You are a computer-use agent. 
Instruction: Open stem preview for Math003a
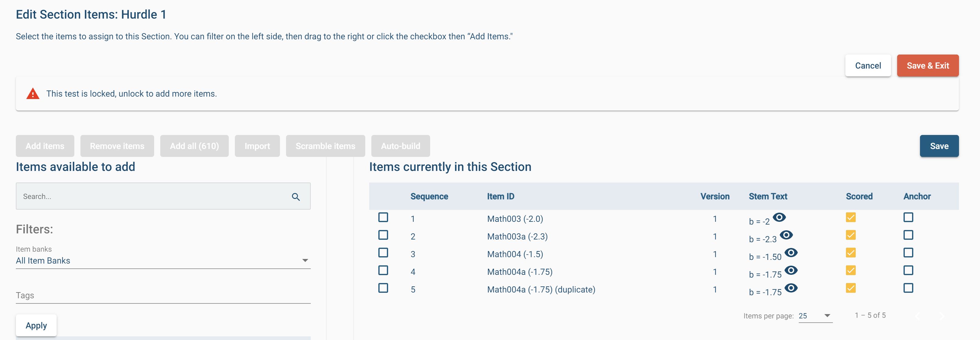coord(787,235)
